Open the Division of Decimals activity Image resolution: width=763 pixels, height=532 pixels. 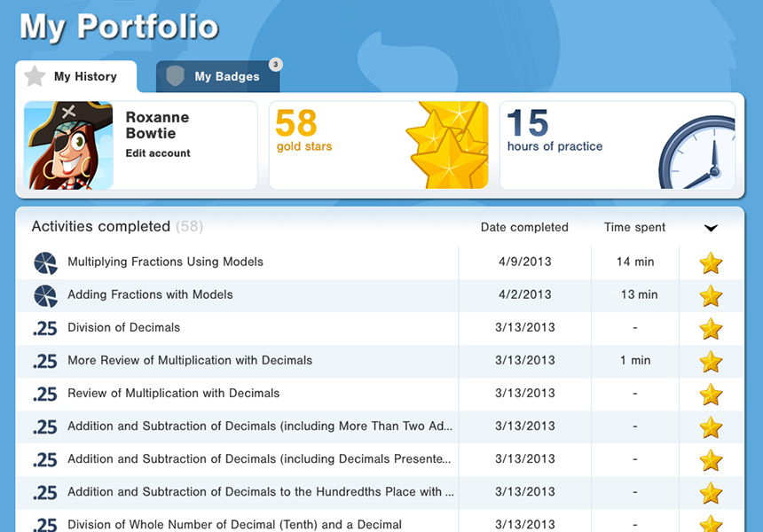(123, 327)
